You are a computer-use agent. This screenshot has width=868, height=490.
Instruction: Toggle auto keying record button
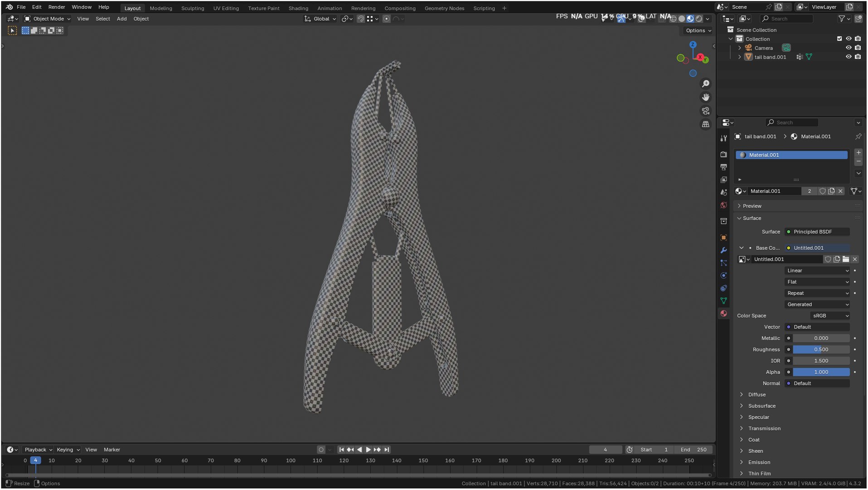pos(321,450)
